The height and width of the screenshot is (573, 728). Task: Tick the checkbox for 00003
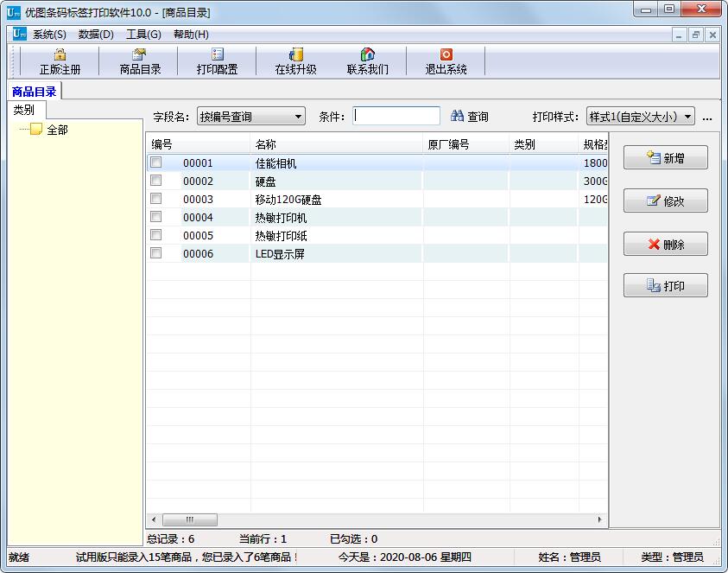(x=156, y=199)
